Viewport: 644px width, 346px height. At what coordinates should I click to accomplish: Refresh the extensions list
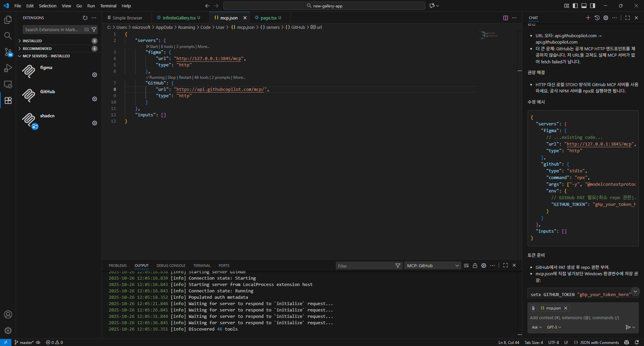point(85,18)
